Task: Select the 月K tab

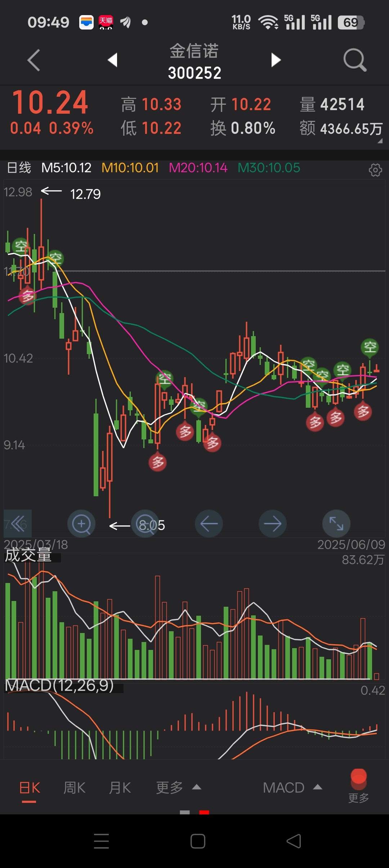Action: pyautogui.click(x=120, y=788)
